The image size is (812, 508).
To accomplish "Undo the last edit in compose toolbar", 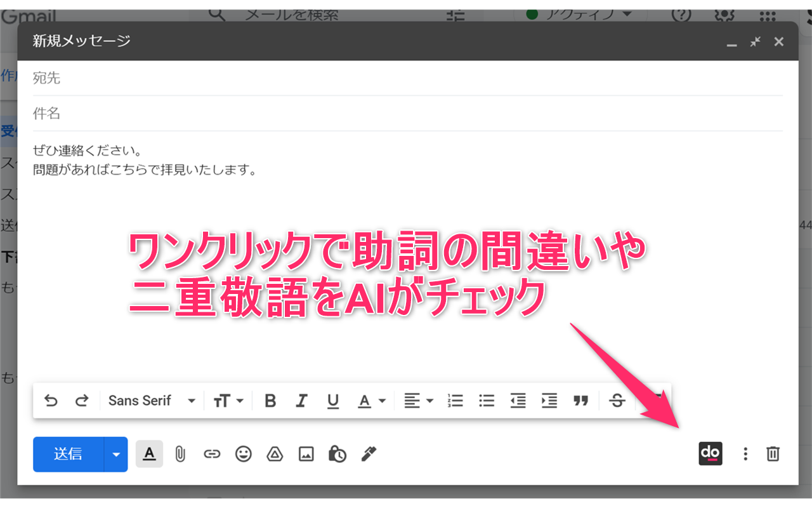I will pos(51,401).
